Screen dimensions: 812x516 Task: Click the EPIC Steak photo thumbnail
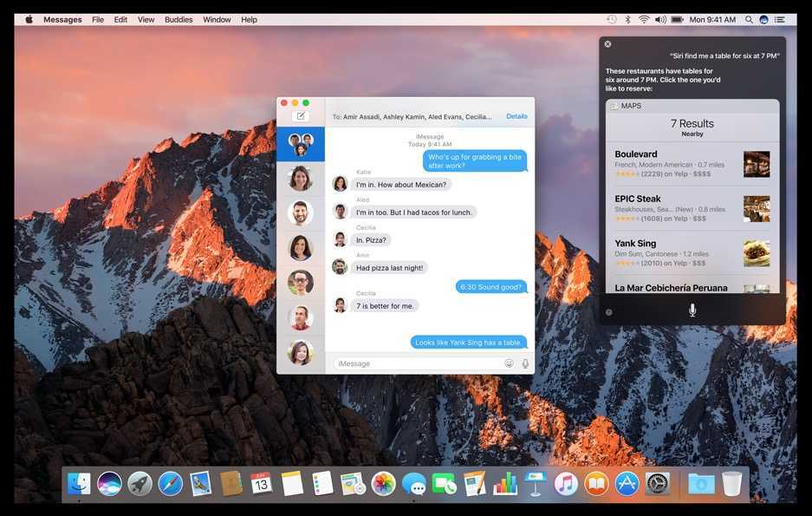757,209
